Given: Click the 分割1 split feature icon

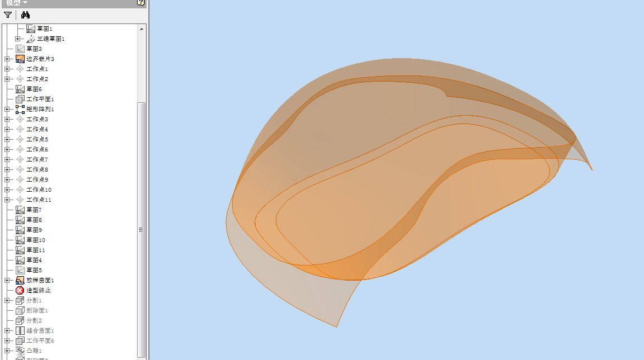Looking at the screenshot, I should coord(20,301).
